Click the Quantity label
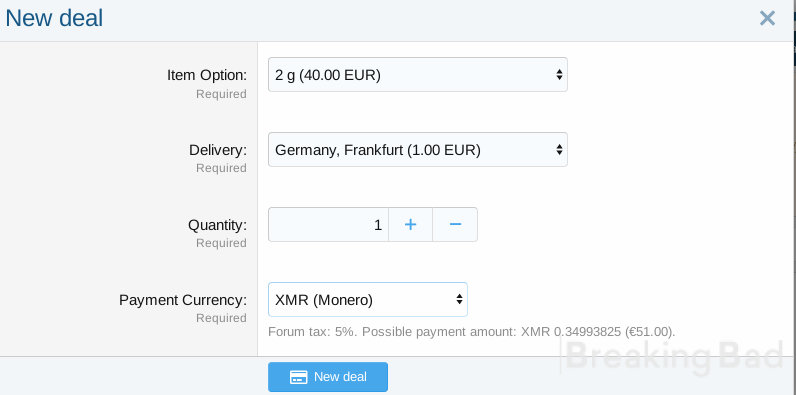796x395 pixels. (x=217, y=225)
